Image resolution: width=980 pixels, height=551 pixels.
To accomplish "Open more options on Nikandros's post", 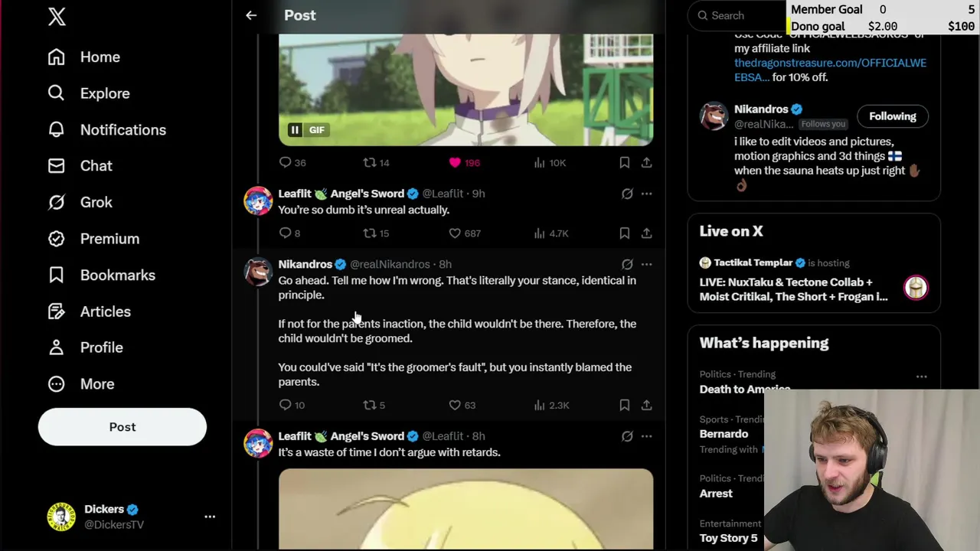I will [x=647, y=264].
